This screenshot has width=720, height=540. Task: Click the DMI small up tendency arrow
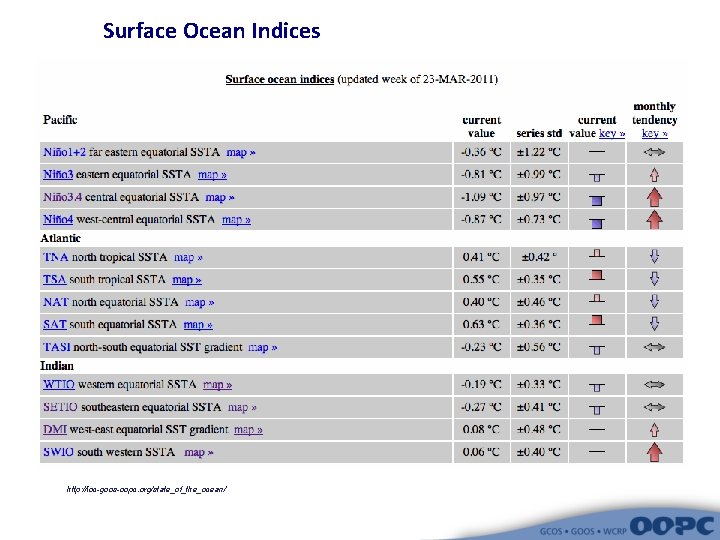tap(654, 430)
